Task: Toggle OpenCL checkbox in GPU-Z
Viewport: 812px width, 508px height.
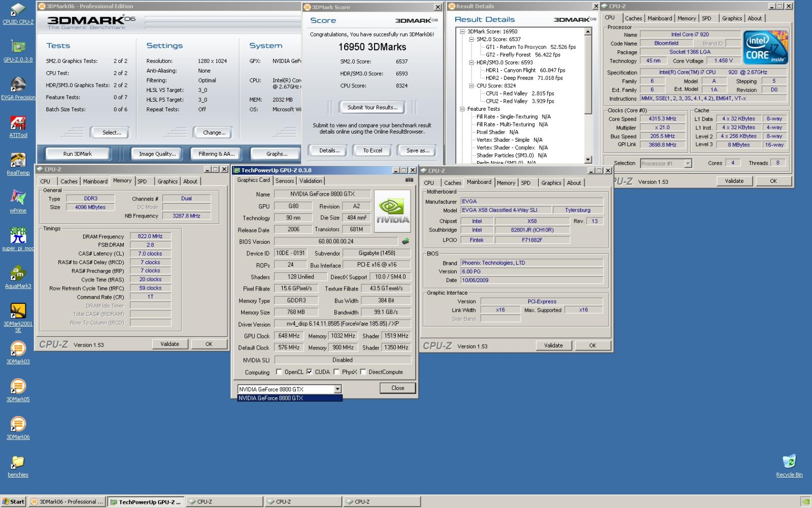Action: click(x=279, y=372)
